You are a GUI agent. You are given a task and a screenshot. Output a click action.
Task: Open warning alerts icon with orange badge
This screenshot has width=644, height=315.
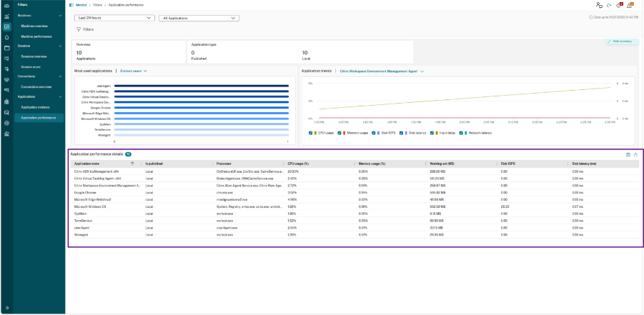click(630, 5)
